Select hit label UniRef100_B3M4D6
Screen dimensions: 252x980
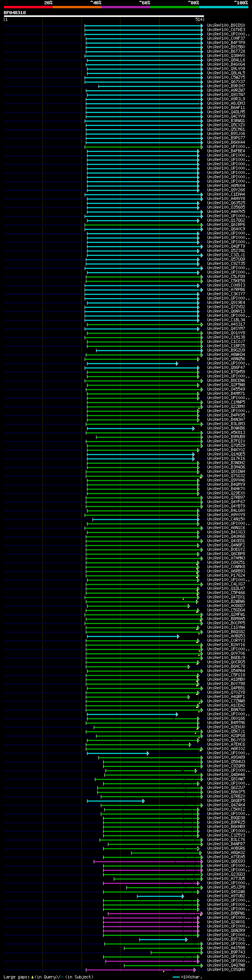tap(226, 467)
